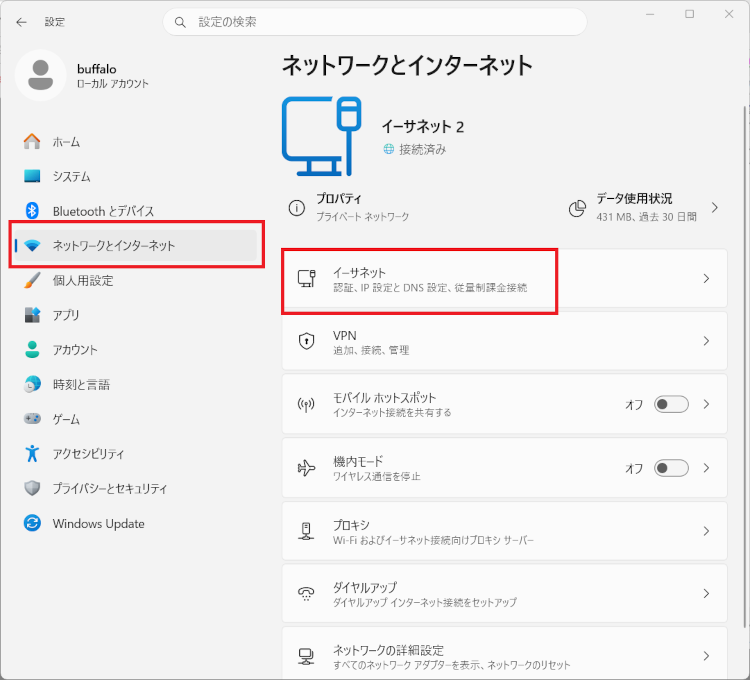This screenshot has width=750, height=680.
Task: Focus the 設定の検索 search field
Action: [375, 22]
